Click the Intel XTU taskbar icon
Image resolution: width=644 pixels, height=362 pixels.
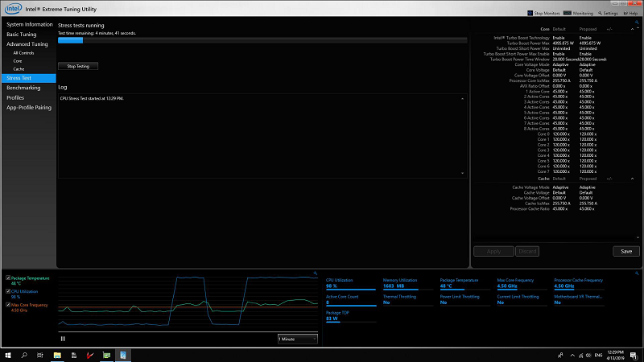click(123, 355)
